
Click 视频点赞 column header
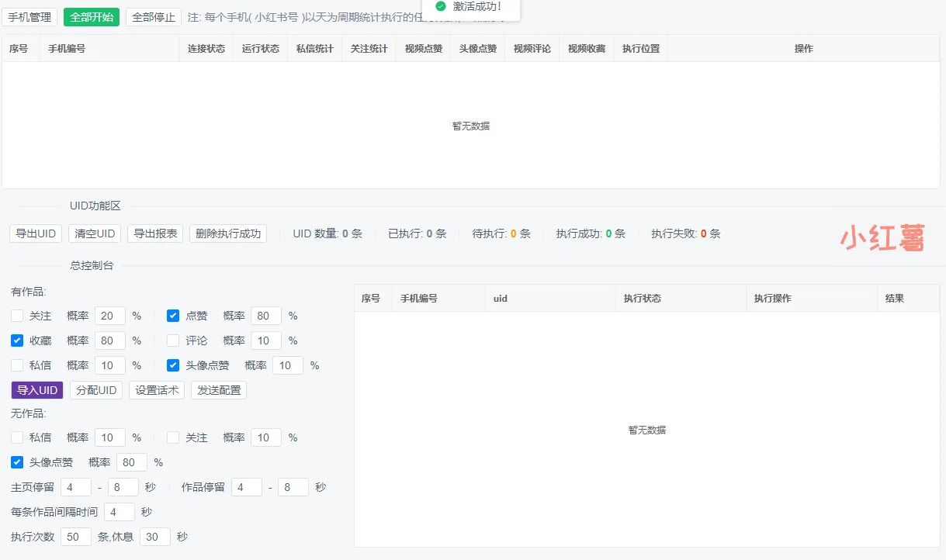(x=424, y=48)
